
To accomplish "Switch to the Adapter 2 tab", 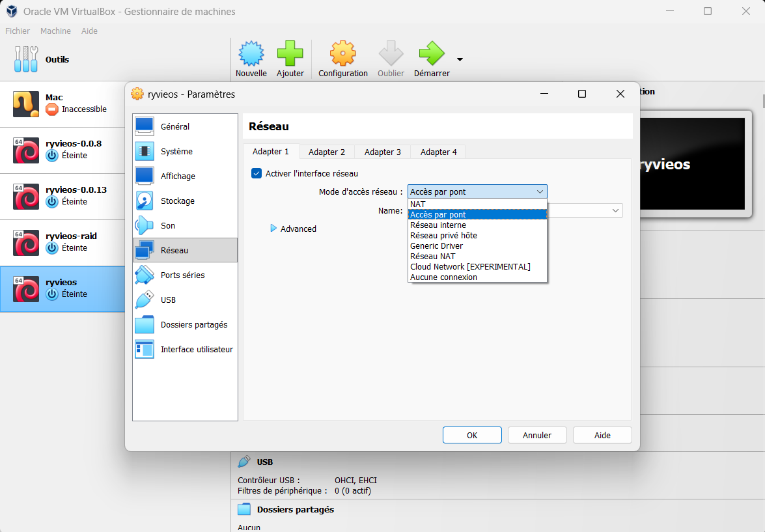I will tap(327, 152).
